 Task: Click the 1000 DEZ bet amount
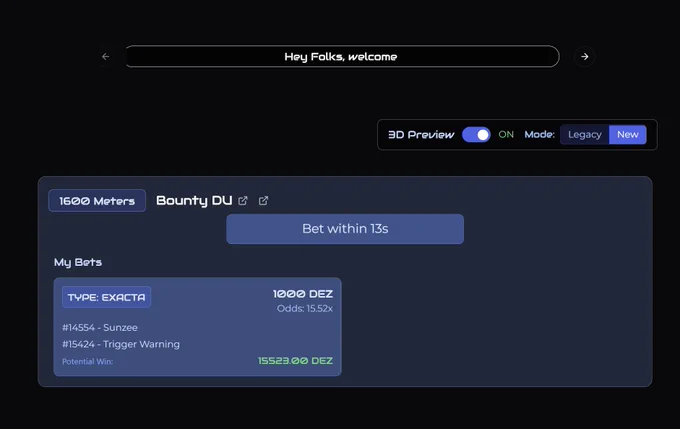[303, 294]
